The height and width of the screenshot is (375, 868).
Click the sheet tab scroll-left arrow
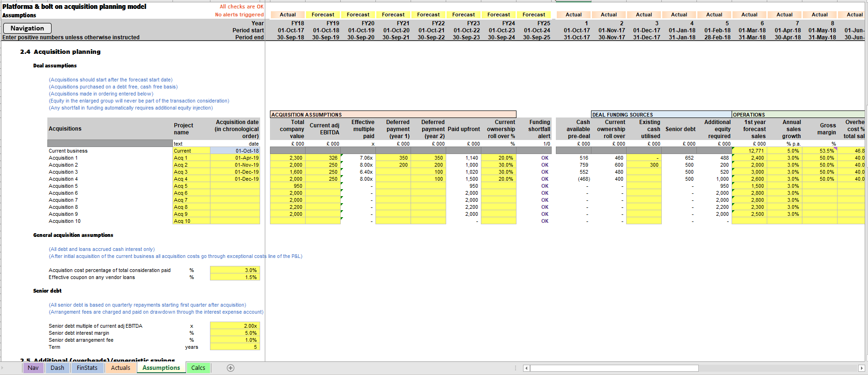pyautogui.click(x=2, y=368)
